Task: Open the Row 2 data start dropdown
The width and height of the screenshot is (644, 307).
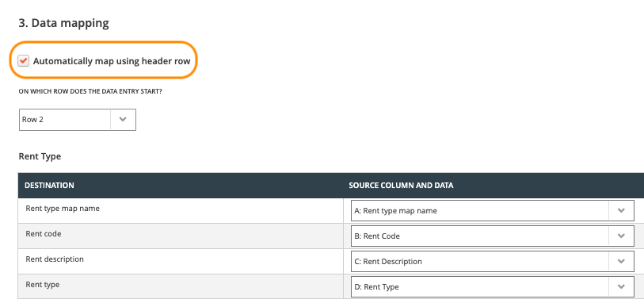Action: point(77,120)
